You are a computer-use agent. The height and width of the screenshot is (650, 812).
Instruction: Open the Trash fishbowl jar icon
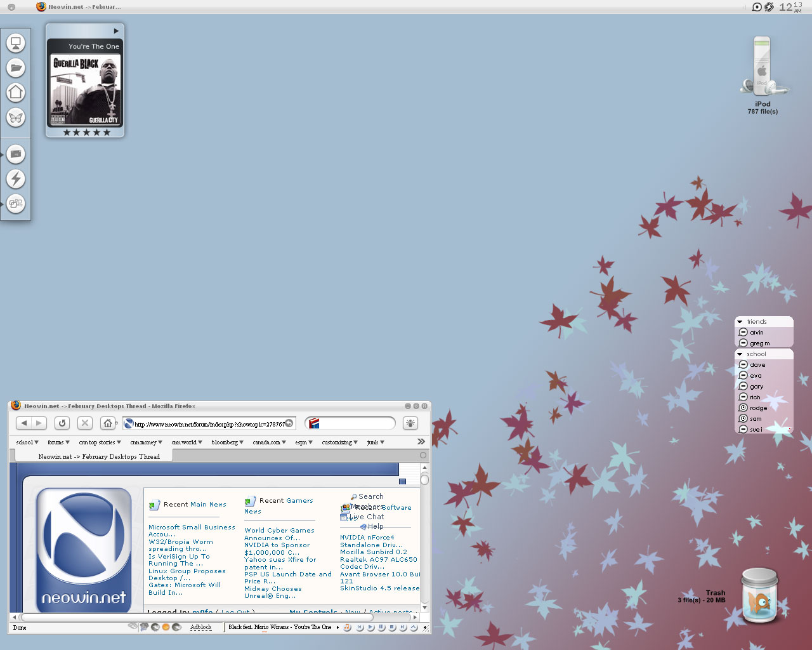[759, 597]
